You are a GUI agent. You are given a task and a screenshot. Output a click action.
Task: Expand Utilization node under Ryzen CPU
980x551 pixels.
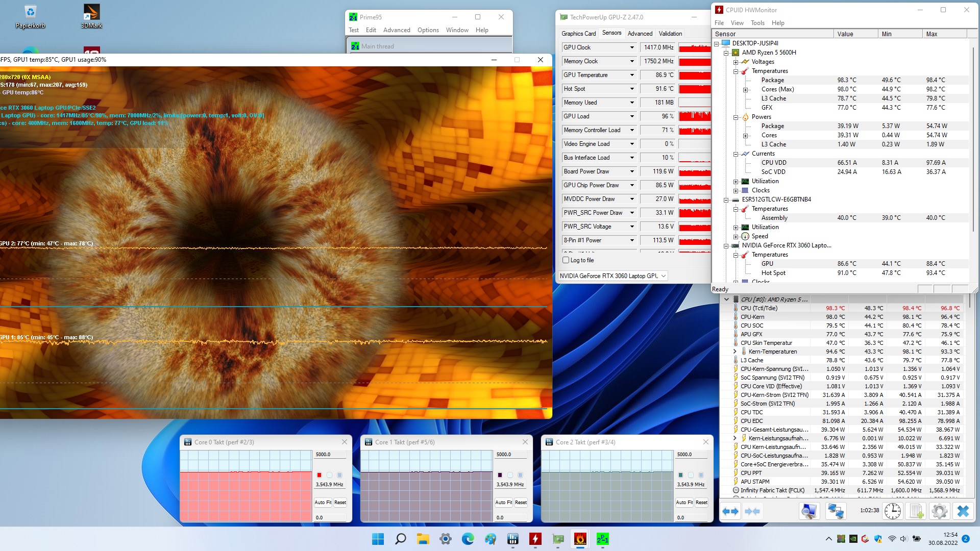click(736, 182)
